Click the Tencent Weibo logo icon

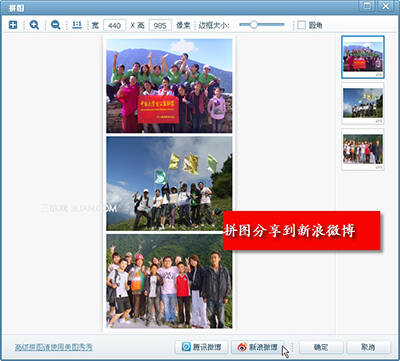point(186,347)
